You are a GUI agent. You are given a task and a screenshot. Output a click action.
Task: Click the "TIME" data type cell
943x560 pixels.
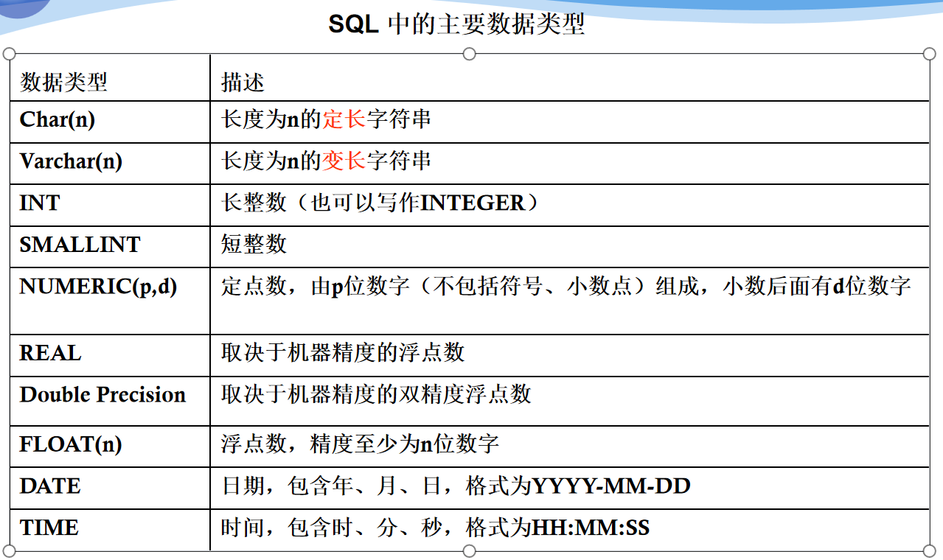(110, 528)
